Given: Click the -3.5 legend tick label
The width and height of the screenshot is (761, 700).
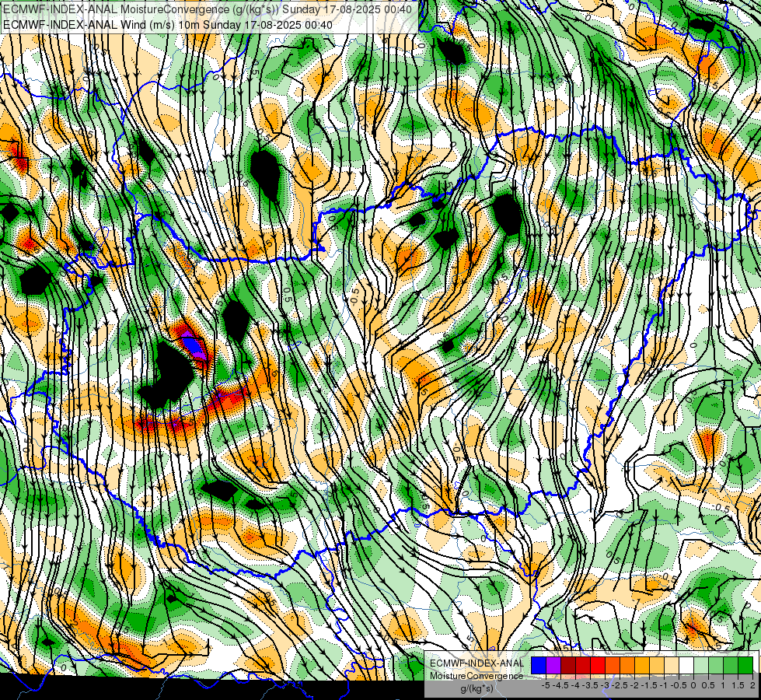Looking at the screenshot, I should [x=590, y=685].
